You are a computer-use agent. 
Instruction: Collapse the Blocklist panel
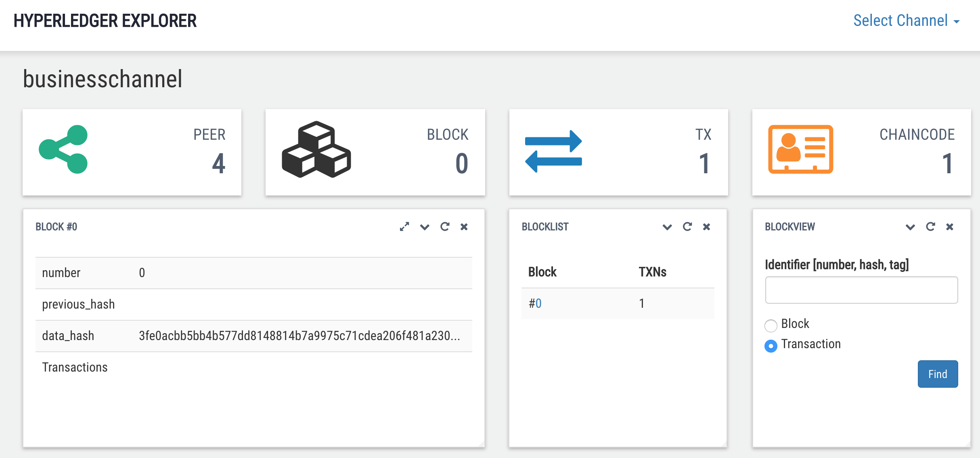point(667,227)
